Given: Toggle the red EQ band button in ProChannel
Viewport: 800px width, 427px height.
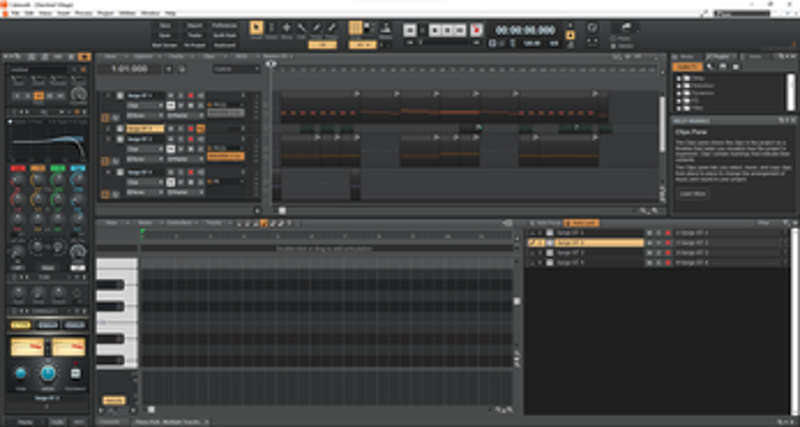Looking at the screenshot, I should click(x=18, y=168).
